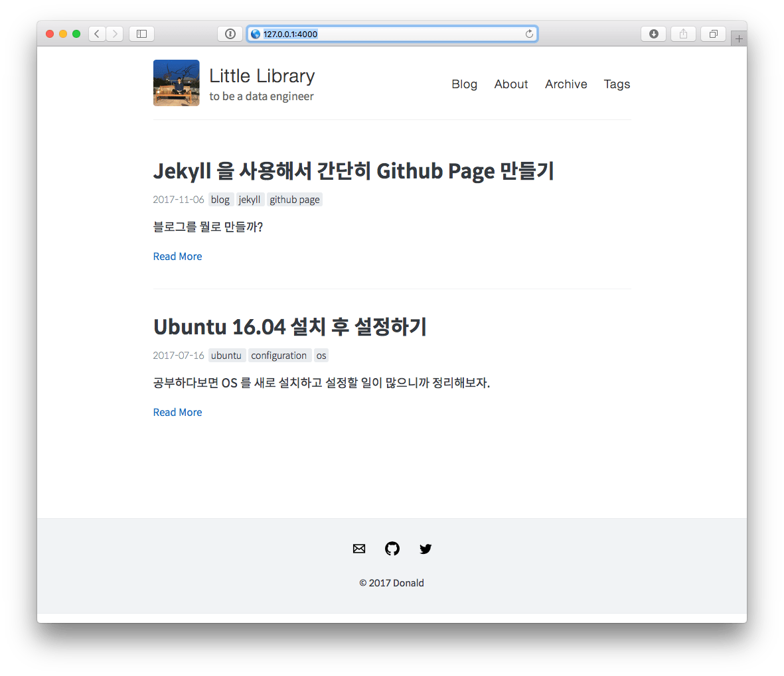Show all tabs overview
Image resolution: width=784 pixels, height=676 pixels.
pyautogui.click(x=713, y=33)
